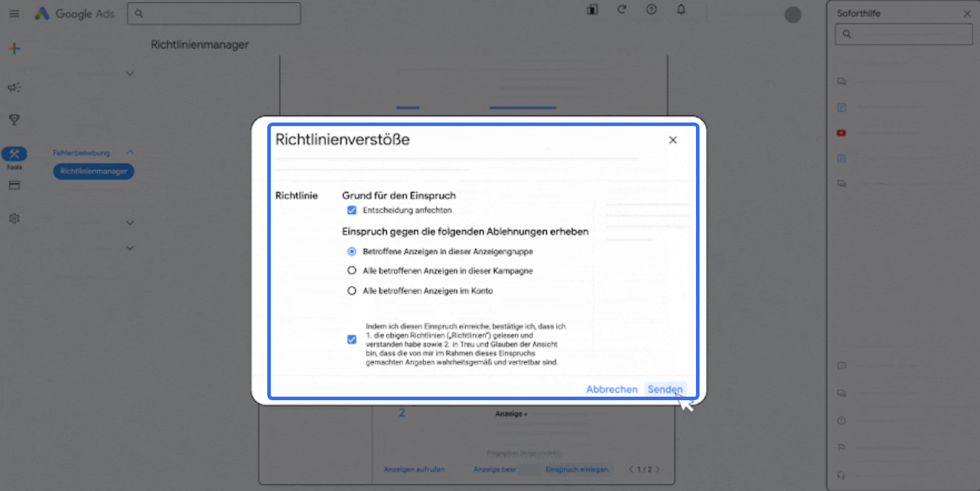Expand the sidebar section chevron below Richtlinienmanager

point(130,223)
